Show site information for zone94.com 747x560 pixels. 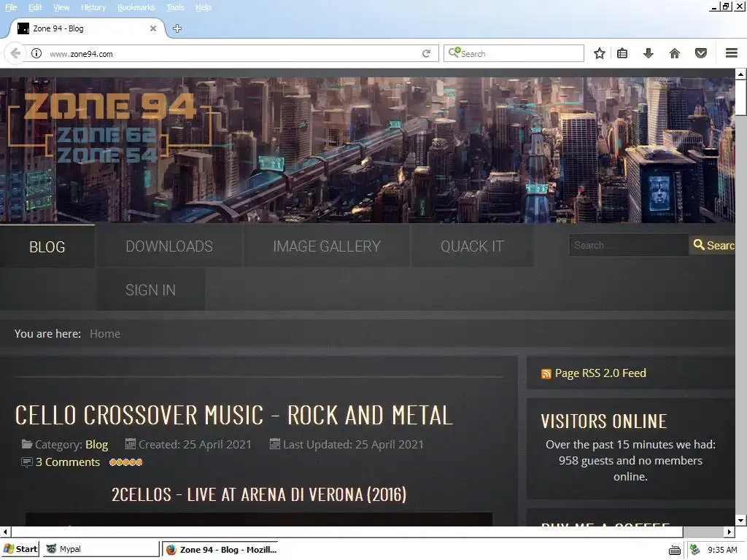coord(36,53)
